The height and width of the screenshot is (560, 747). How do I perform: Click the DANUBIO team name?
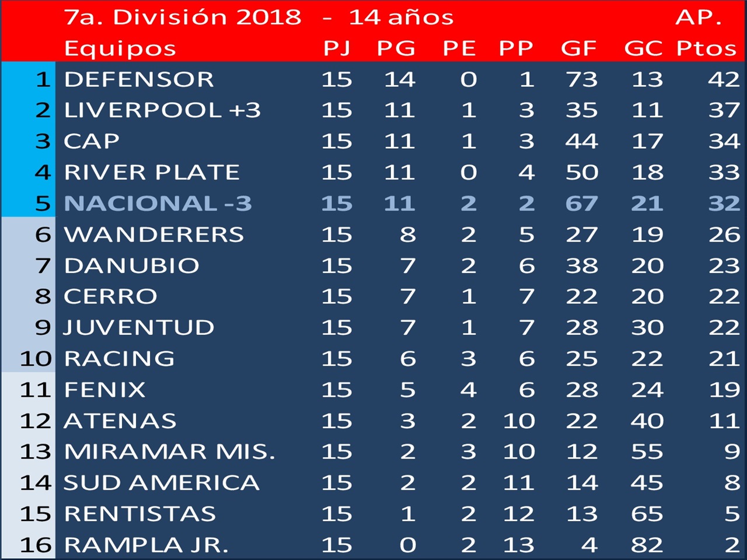click(132, 265)
